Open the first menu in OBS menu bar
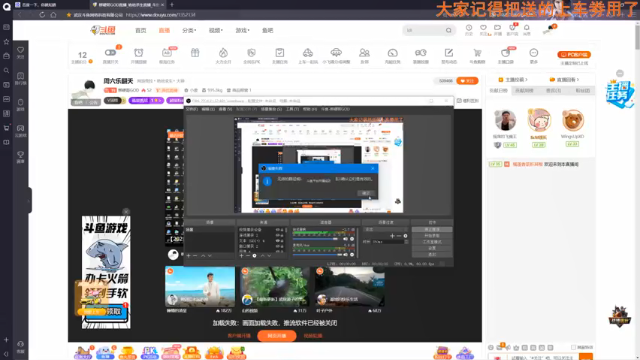The height and width of the screenshot is (360, 640). [191, 109]
